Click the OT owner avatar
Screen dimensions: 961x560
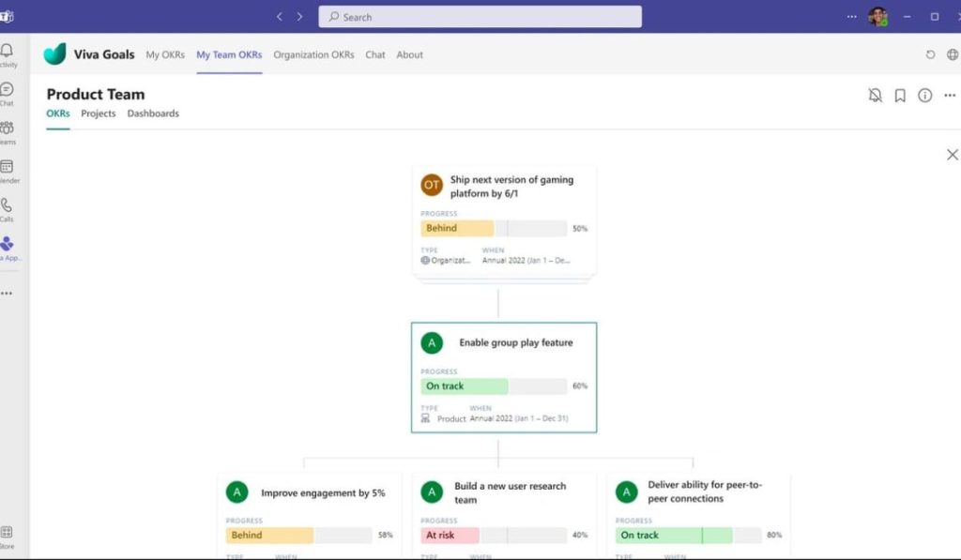[432, 185]
